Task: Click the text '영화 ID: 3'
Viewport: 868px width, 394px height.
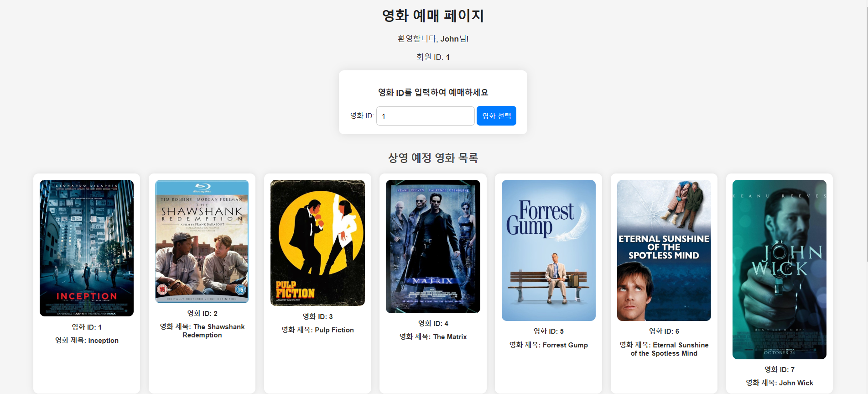Action: pos(317,316)
